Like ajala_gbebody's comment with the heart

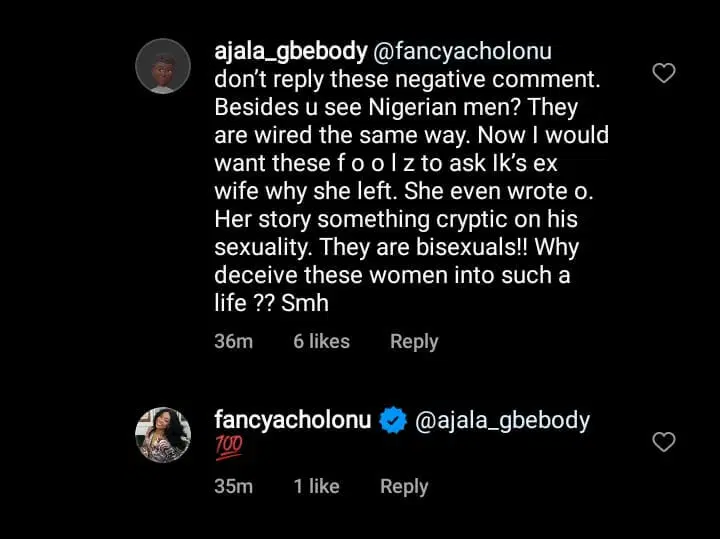point(663,72)
